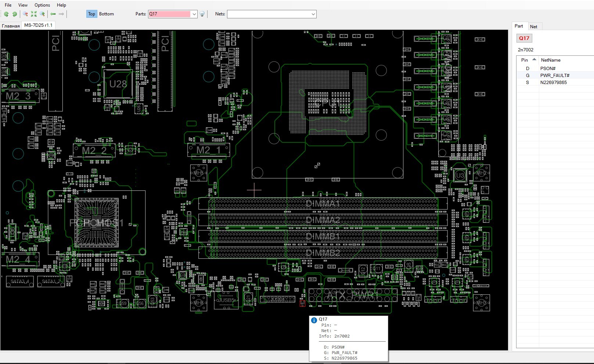Click the light bulb highlight icon
Image resolution: width=594 pixels, height=364 pixels.
pyautogui.click(x=202, y=14)
